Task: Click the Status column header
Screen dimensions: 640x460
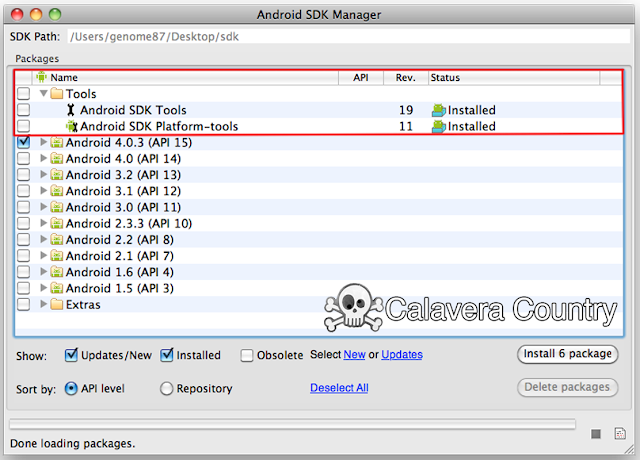Action: point(514,77)
